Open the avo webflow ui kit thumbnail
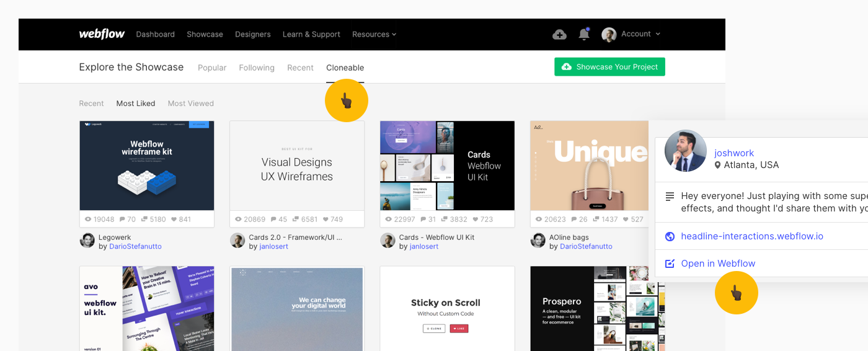The width and height of the screenshot is (868, 351). point(147,309)
